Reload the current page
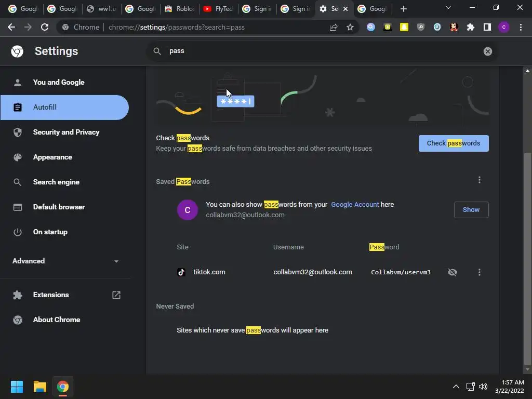This screenshot has width=532, height=399. tap(45, 27)
